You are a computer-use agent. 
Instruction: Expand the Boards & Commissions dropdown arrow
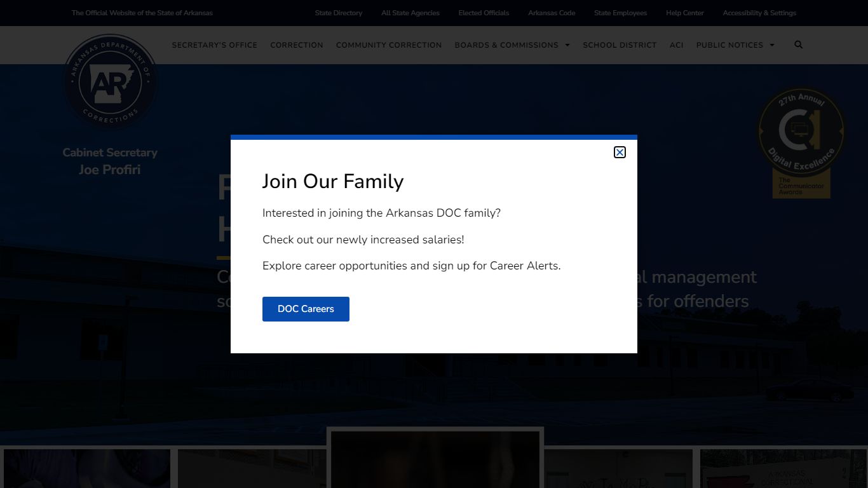click(567, 45)
